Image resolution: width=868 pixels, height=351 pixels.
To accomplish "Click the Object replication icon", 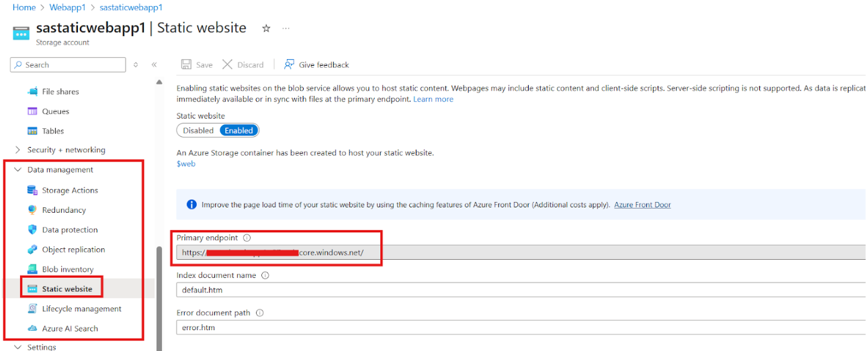I will click(x=32, y=250).
